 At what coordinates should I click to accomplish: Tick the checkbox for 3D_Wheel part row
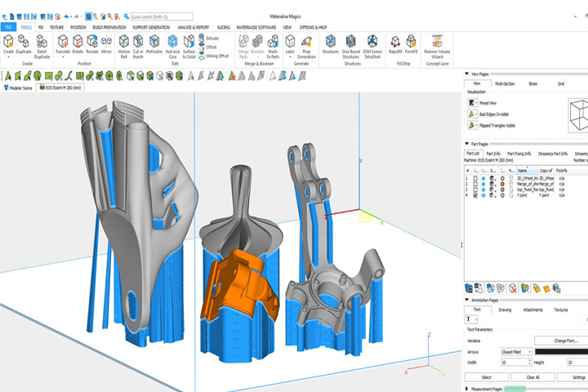475,179
